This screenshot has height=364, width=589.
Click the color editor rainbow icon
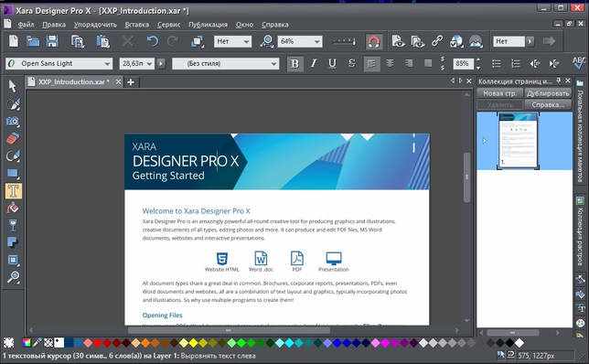pyautogui.click(x=27, y=343)
